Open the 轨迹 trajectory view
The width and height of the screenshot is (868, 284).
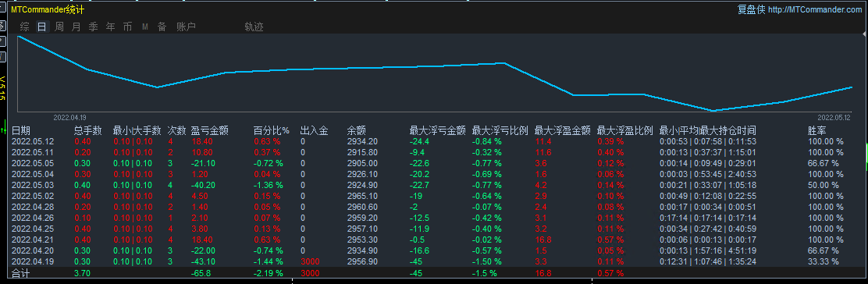click(254, 27)
